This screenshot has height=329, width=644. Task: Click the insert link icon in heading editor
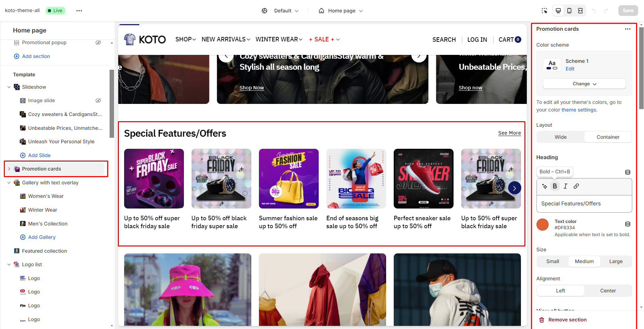pos(576,186)
